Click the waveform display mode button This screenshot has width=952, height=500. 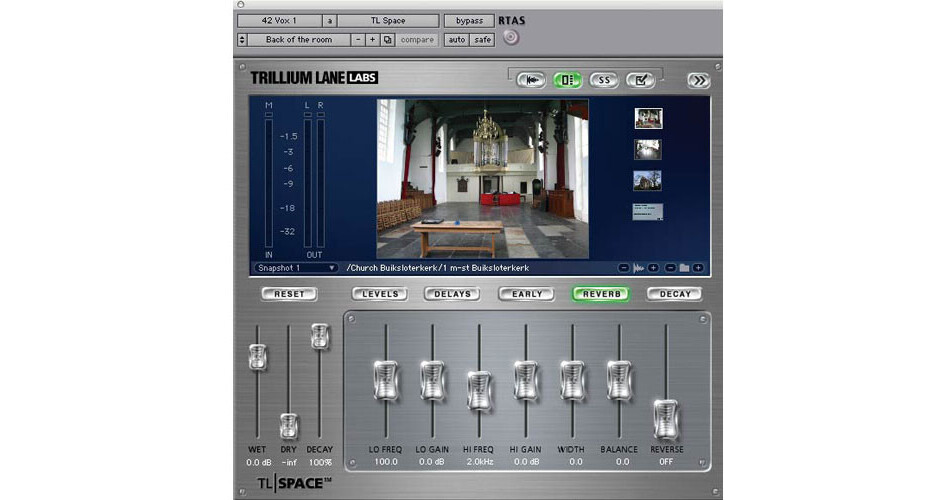[x=531, y=80]
